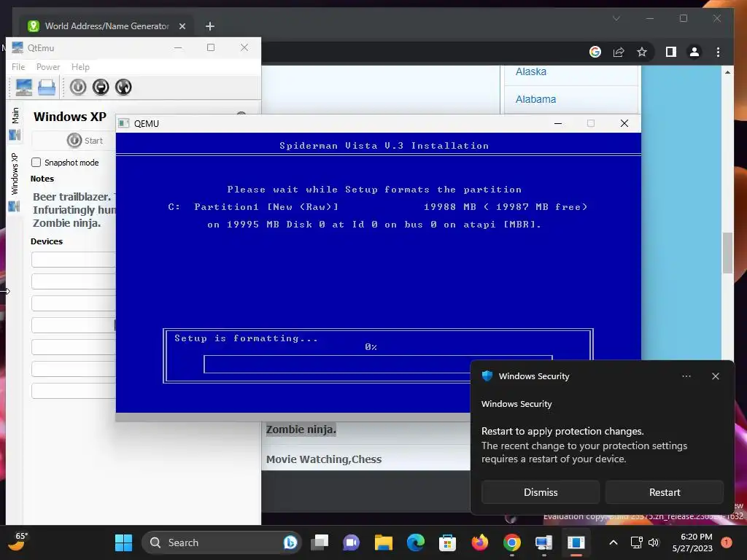Open network settings from system tray
The height and width of the screenshot is (560, 747).
(636, 542)
